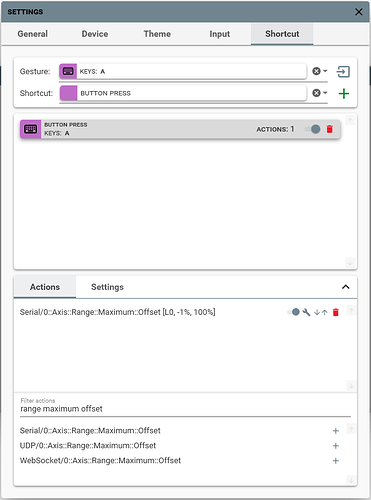Toggle the Serial/0 Offset action switch
The image size is (371, 500).
293,312
